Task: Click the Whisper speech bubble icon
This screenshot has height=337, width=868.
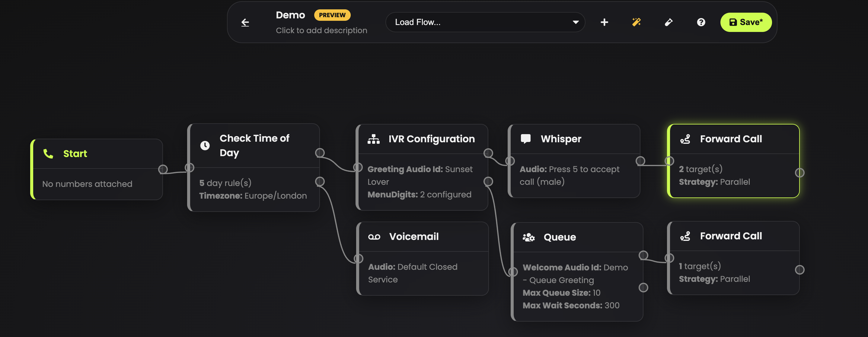Action: (x=526, y=139)
